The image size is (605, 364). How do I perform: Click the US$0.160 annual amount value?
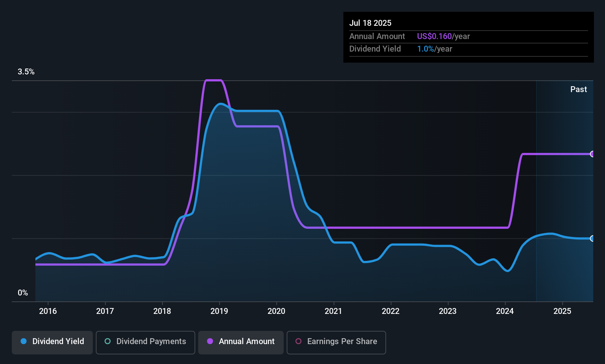[x=434, y=36]
